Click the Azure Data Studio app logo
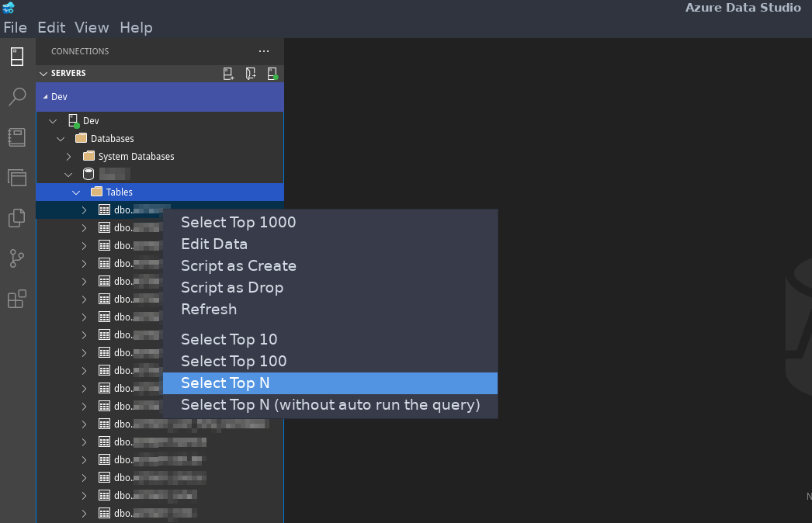812x523 pixels. pos(9,8)
